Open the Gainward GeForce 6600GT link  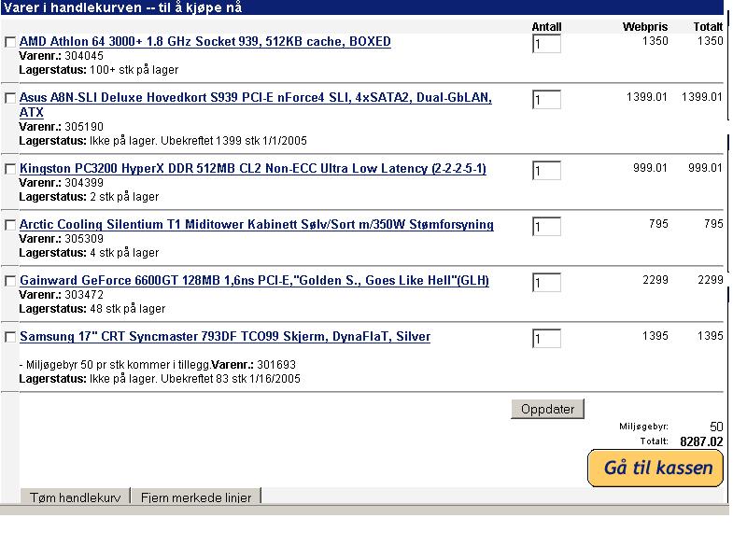(x=254, y=281)
